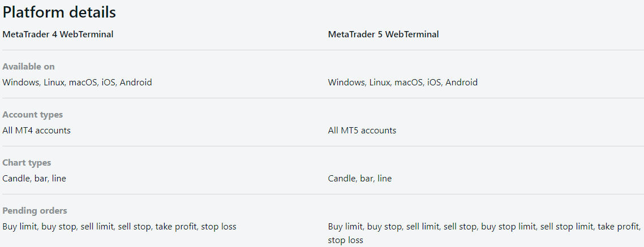The width and height of the screenshot is (644, 247).
Task: Click sell stop limit in MetaTrader 5 orders
Action: [x=567, y=226]
